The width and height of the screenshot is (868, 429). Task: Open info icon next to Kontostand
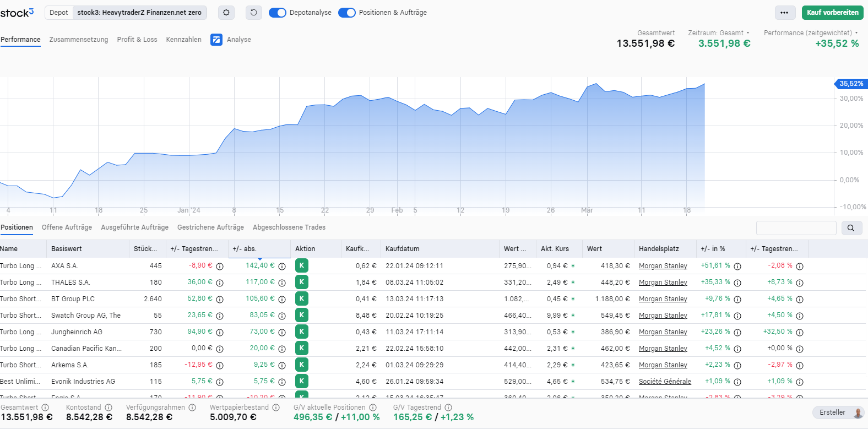[109, 408]
